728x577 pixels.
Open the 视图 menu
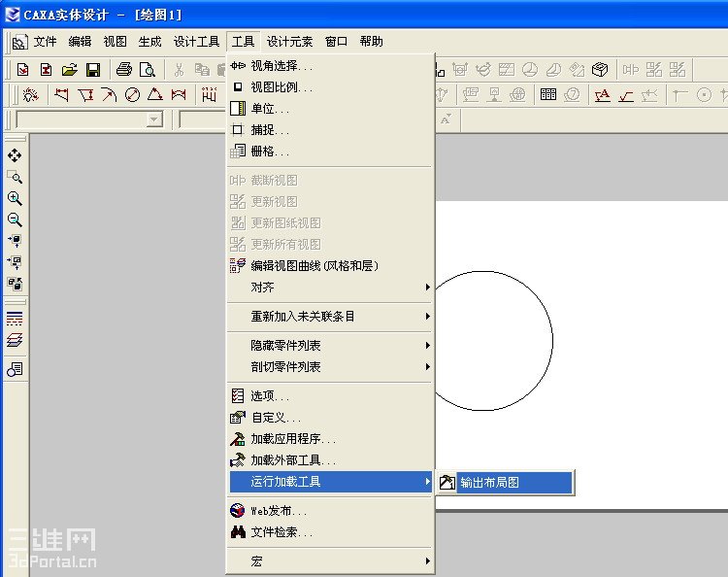point(115,42)
